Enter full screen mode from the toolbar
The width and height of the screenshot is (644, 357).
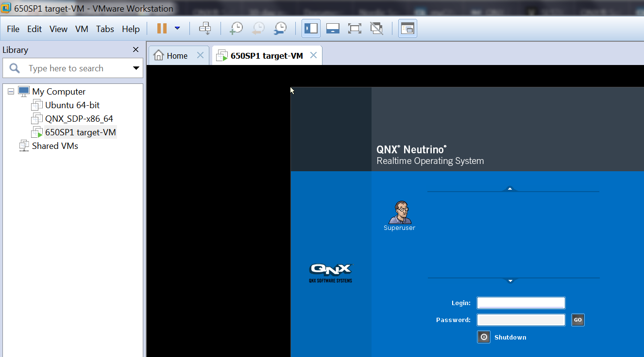tap(355, 29)
